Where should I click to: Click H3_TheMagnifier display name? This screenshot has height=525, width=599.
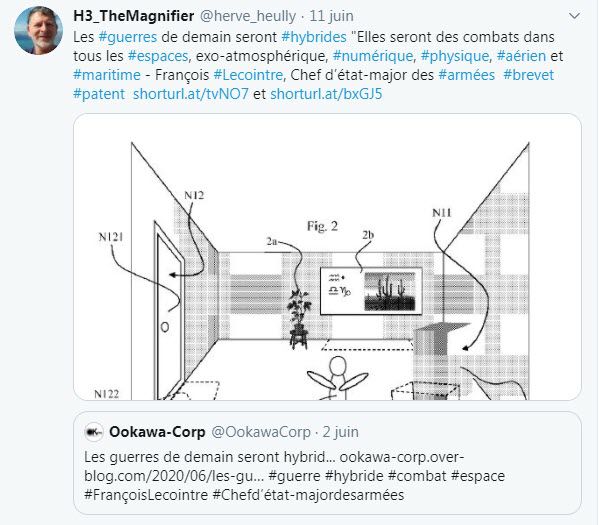[134, 16]
